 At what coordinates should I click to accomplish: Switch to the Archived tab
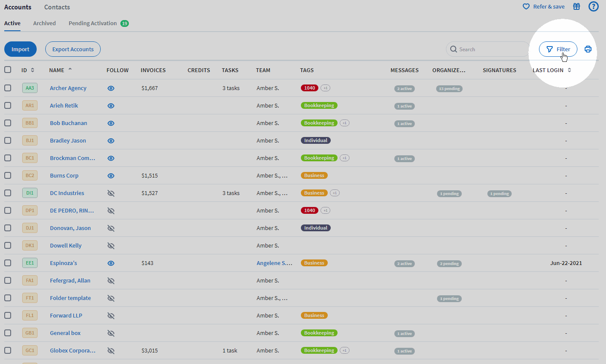pos(44,23)
